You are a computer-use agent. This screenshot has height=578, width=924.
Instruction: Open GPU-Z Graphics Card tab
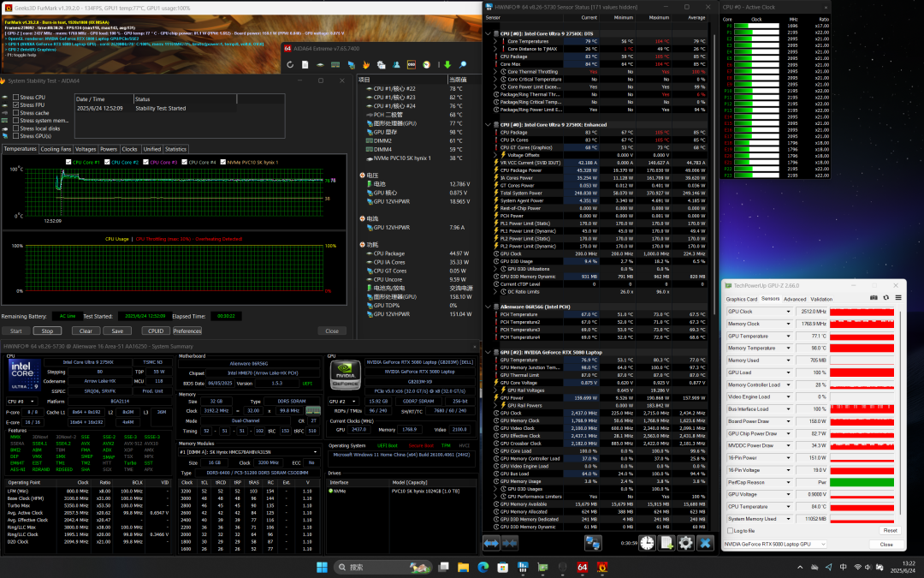(x=741, y=299)
